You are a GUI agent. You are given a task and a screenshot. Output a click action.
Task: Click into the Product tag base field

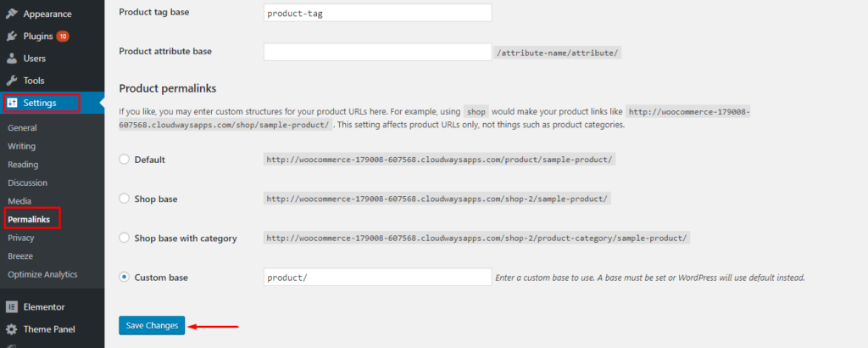click(377, 13)
